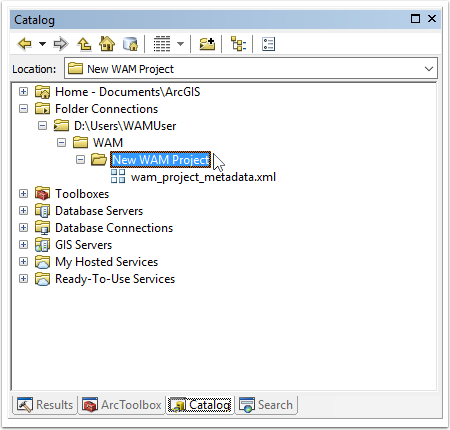Viewport: 450px width, 430px height.
Task: Click the metadata xml file icon
Action: (118, 176)
